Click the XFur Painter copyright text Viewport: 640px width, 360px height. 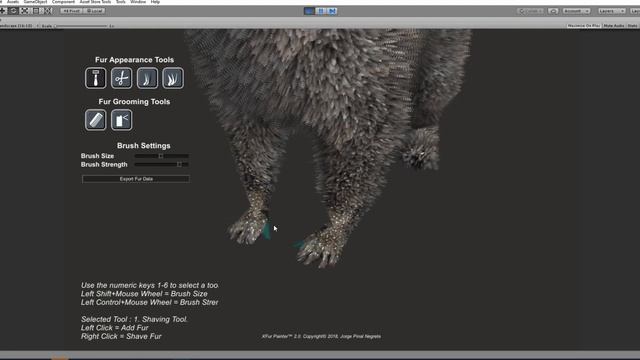click(322, 336)
